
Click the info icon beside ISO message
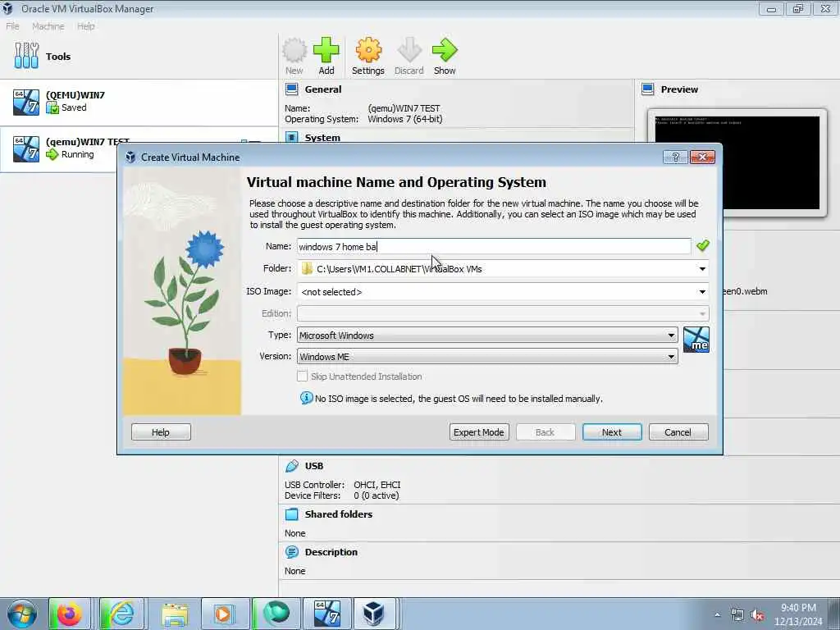(x=307, y=398)
